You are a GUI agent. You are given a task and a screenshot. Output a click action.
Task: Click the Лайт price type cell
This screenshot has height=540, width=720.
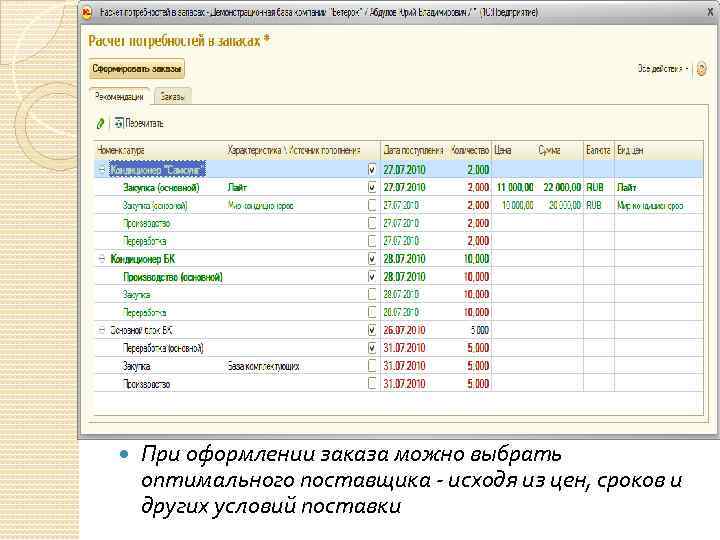click(626, 187)
